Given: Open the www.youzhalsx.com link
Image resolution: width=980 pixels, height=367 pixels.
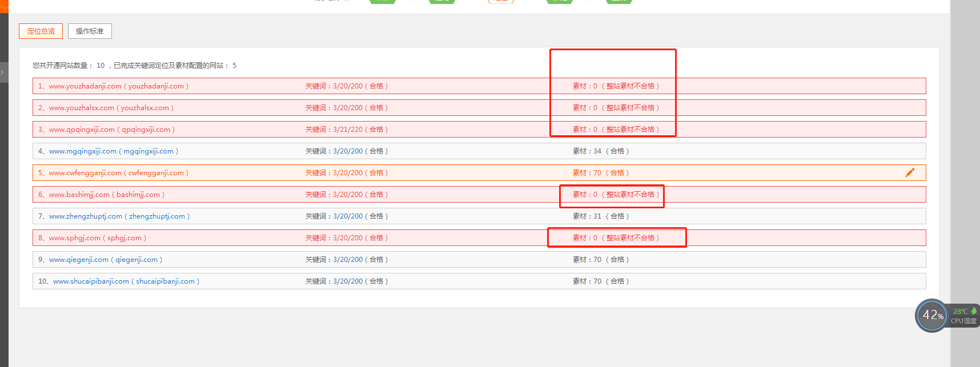Looking at the screenshot, I should 81,108.
